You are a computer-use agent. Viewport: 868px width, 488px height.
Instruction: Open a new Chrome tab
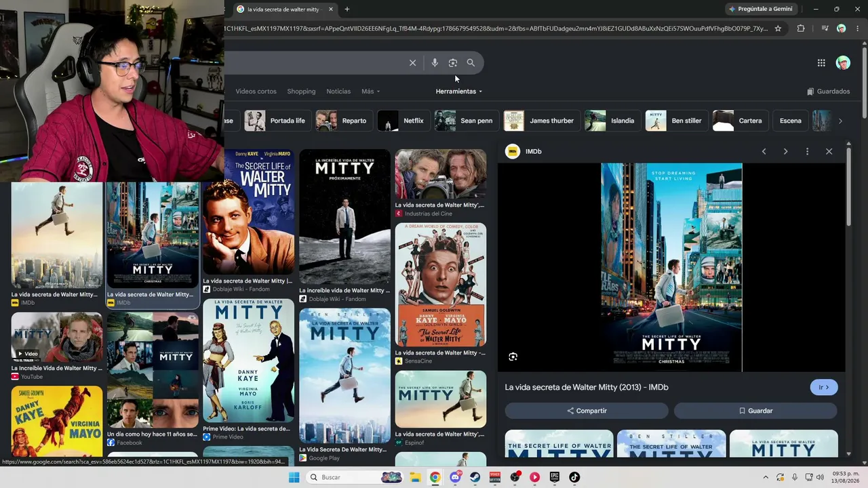[347, 9]
